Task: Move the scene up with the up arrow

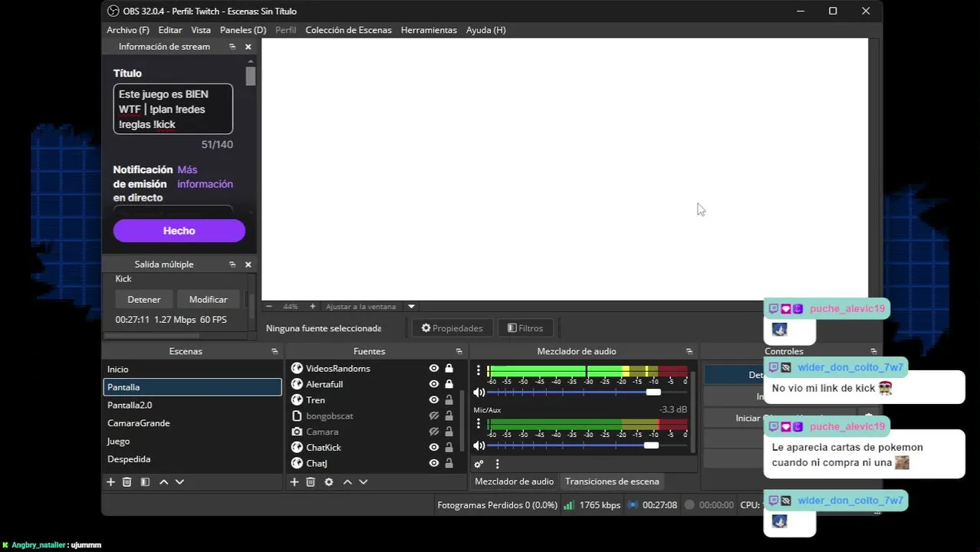Action: click(163, 482)
